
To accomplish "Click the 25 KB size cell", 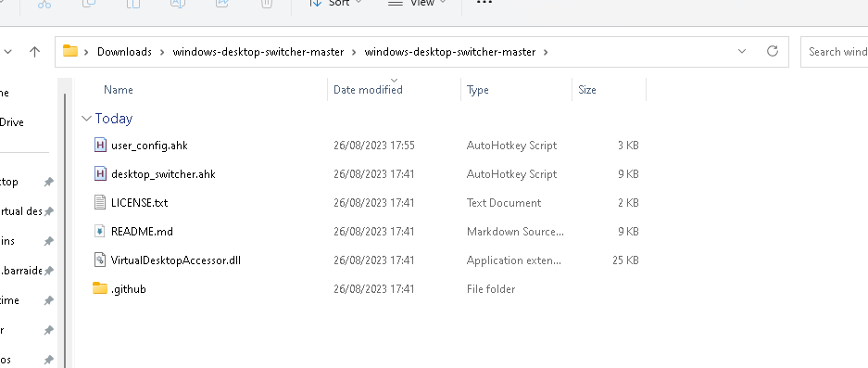I will click(x=625, y=260).
